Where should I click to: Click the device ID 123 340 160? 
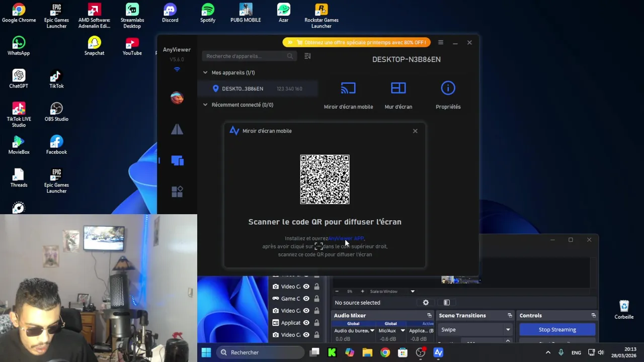[289, 88]
